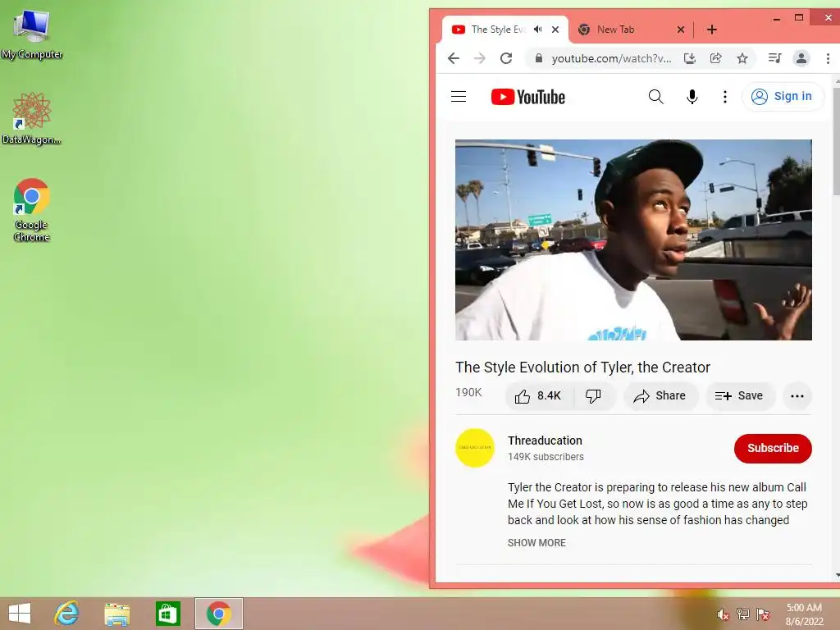Open more actions ellipsis under video
Screen dimensions: 840x630
797,396
